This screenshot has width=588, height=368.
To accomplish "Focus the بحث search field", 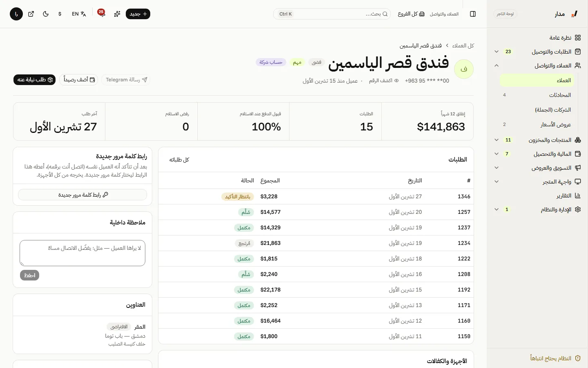I will [x=332, y=14].
